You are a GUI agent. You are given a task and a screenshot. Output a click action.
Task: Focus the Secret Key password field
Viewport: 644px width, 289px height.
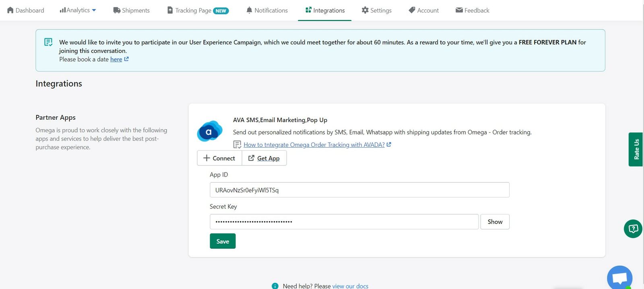coord(344,222)
